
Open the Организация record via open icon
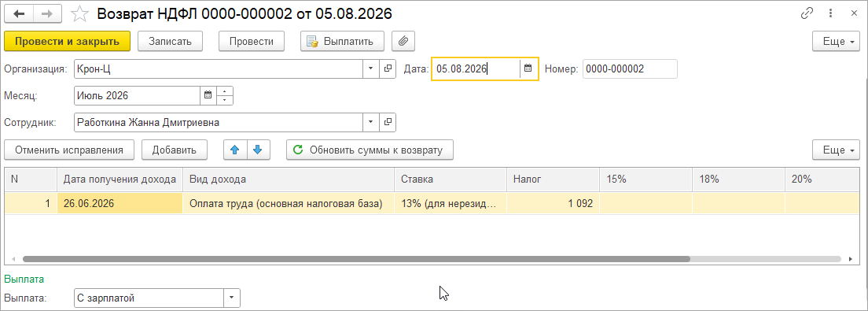coord(388,68)
